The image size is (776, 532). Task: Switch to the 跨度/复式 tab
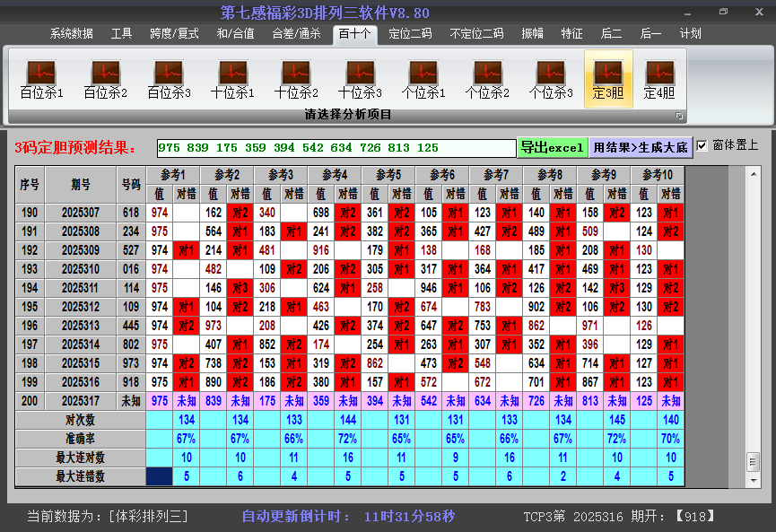tap(174, 34)
